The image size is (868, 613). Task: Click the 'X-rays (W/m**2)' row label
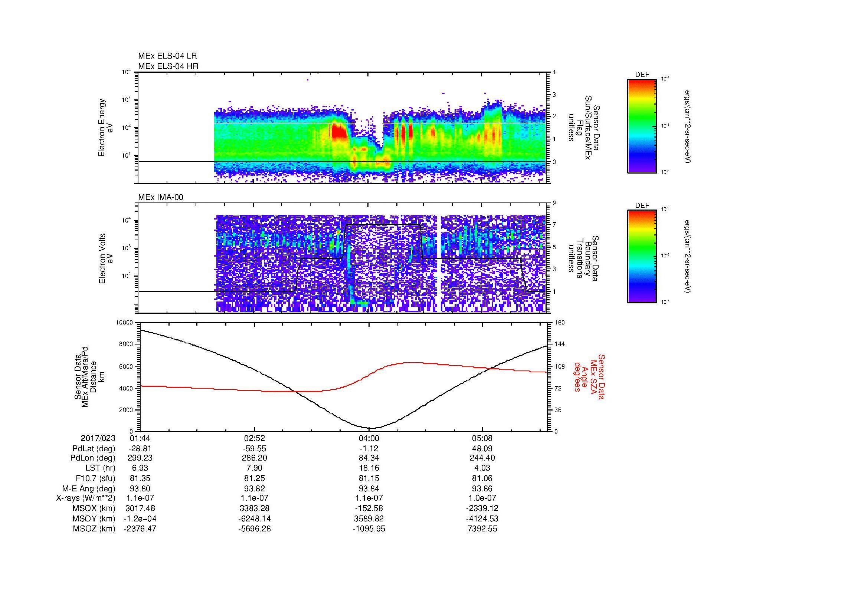85,498
